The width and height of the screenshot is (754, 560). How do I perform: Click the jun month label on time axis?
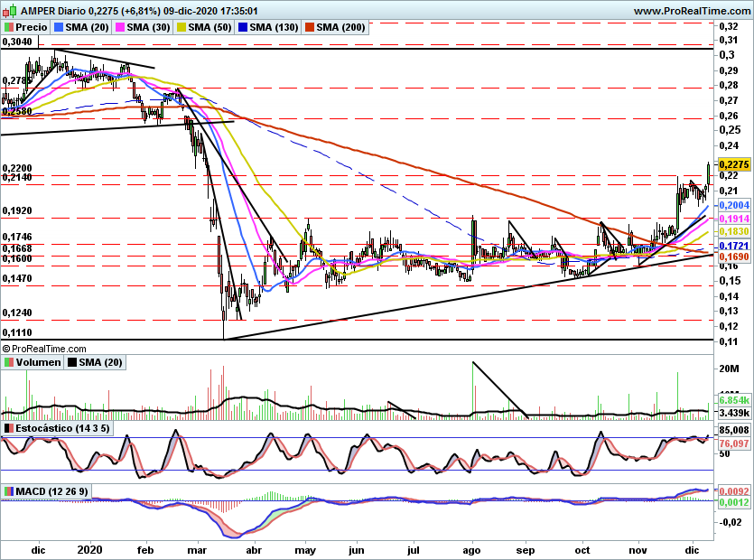356,550
